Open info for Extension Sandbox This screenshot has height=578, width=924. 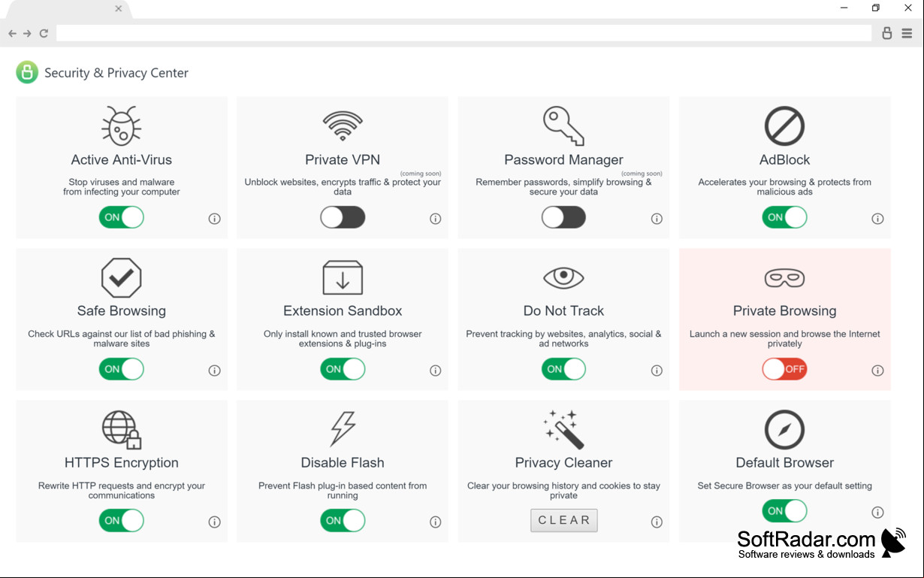pyautogui.click(x=435, y=371)
